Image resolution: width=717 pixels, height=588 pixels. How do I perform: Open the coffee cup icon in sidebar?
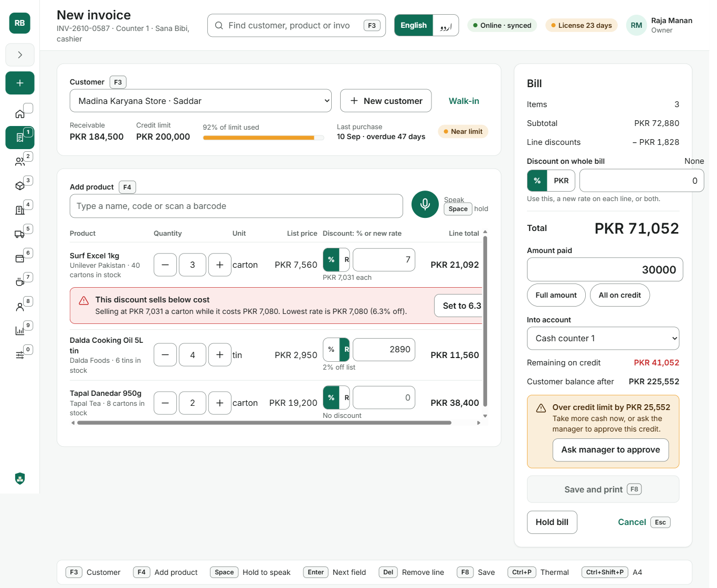pyautogui.click(x=20, y=282)
